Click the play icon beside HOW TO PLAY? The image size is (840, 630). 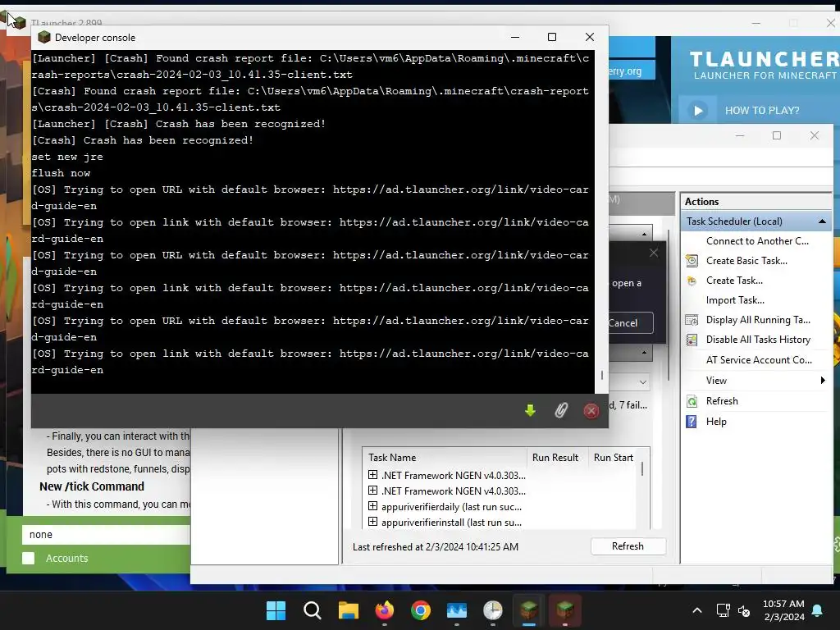pyautogui.click(x=697, y=111)
